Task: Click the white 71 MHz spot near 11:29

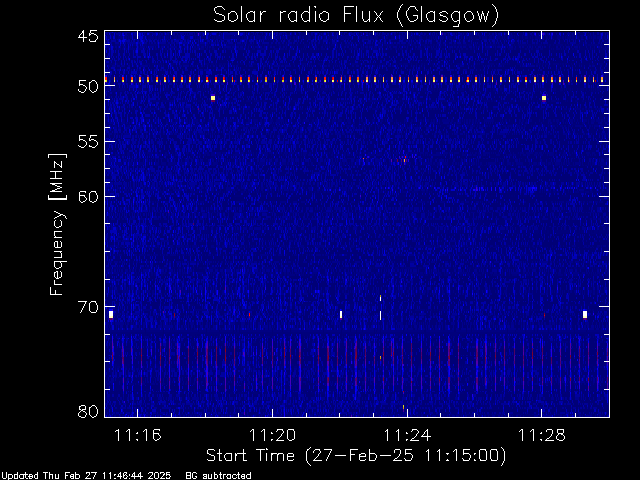Action: point(585,314)
